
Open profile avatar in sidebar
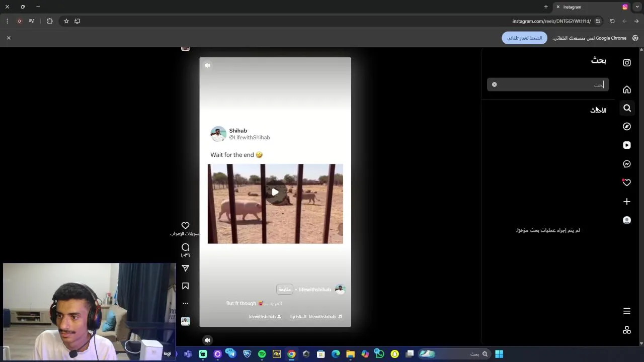[x=627, y=220]
